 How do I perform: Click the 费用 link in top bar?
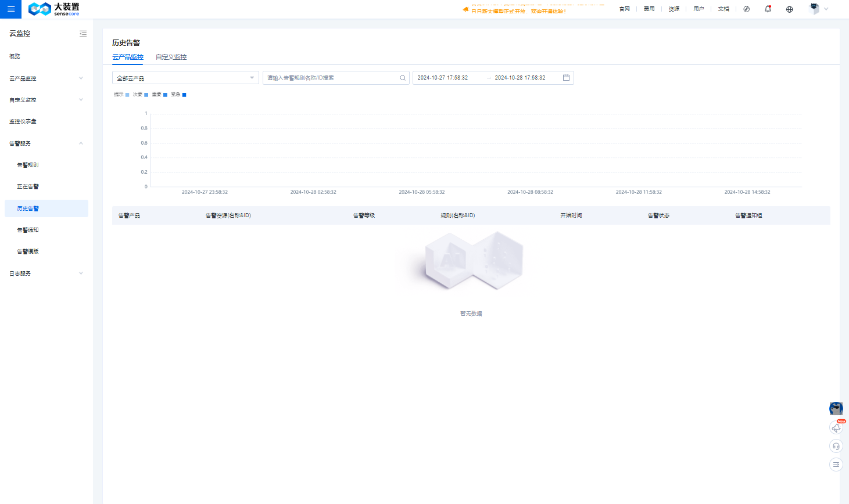pos(649,9)
